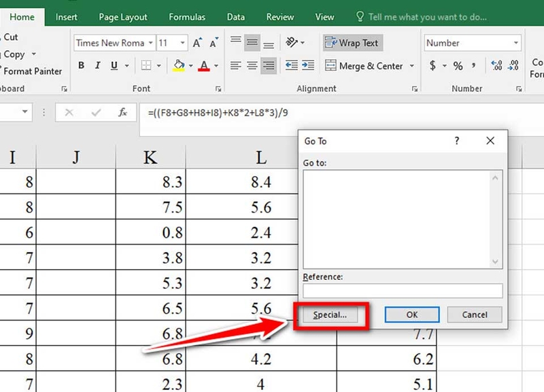Cancel the Go To dialog
Viewport: 544px width, 392px height.
474,315
